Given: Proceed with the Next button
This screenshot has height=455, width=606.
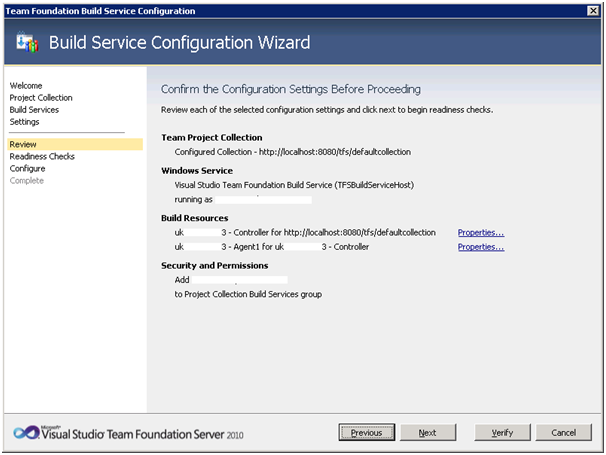Looking at the screenshot, I should pyautogui.click(x=428, y=432).
